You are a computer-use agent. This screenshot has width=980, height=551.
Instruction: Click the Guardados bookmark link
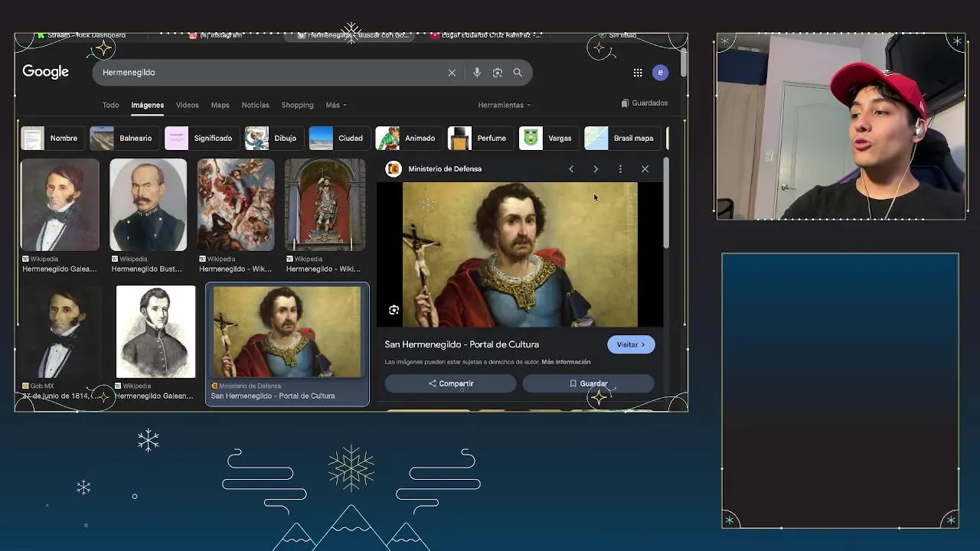click(x=645, y=103)
